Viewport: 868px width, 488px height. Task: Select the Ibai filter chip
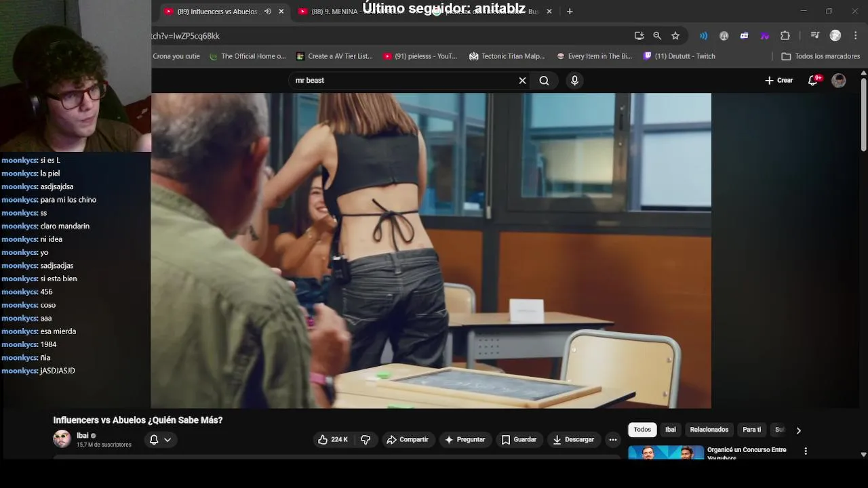(671, 430)
